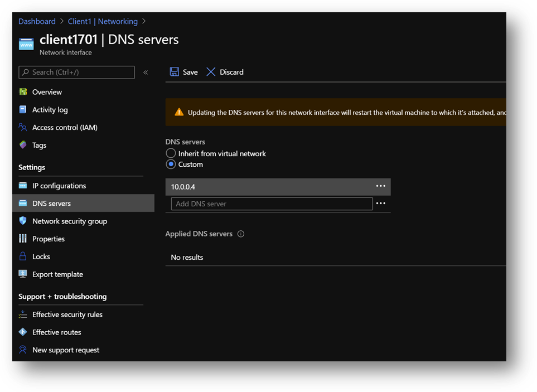This screenshot has height=392, width=537.
Task: Click the Add DNS server input field
Action: 272,204
